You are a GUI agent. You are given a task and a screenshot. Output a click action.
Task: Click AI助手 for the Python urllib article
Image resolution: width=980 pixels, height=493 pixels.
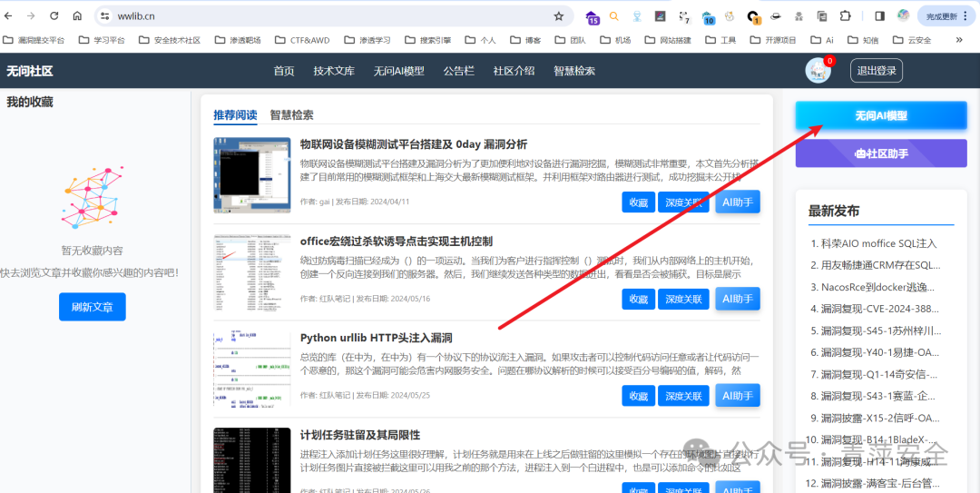[x=738, y=396]
